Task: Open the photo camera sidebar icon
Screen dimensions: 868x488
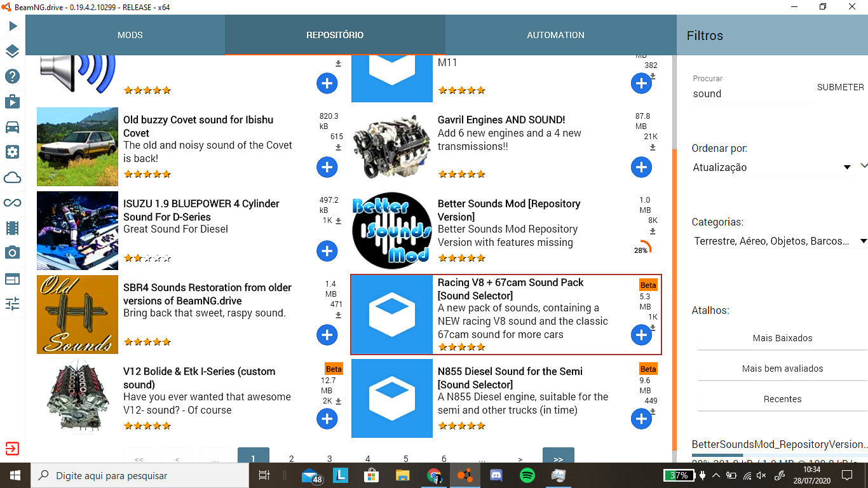Action: (x=13, y=253)
